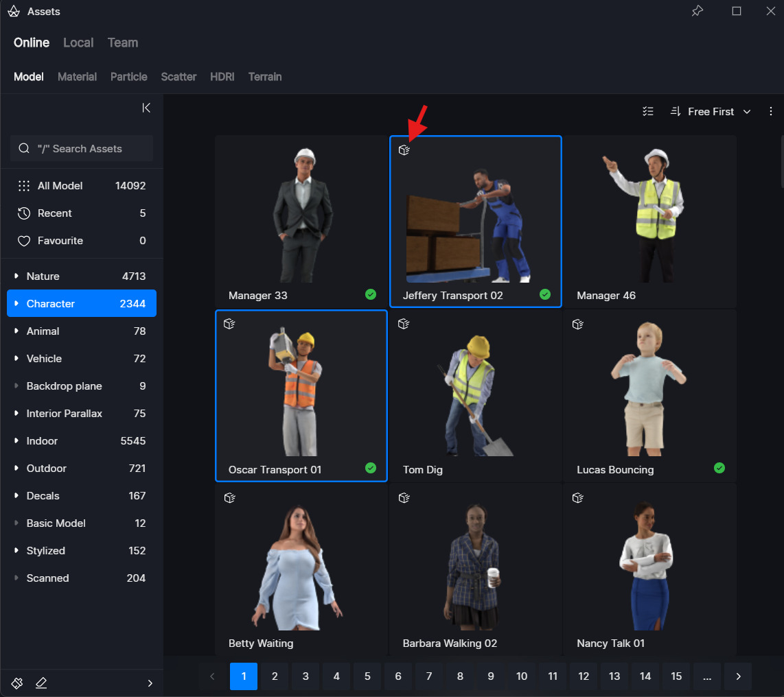Pin the Assets window

697,11
